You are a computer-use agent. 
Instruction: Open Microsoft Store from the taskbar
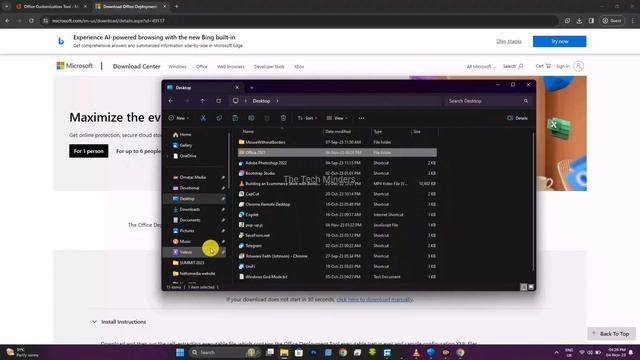[x=299, y=352]
